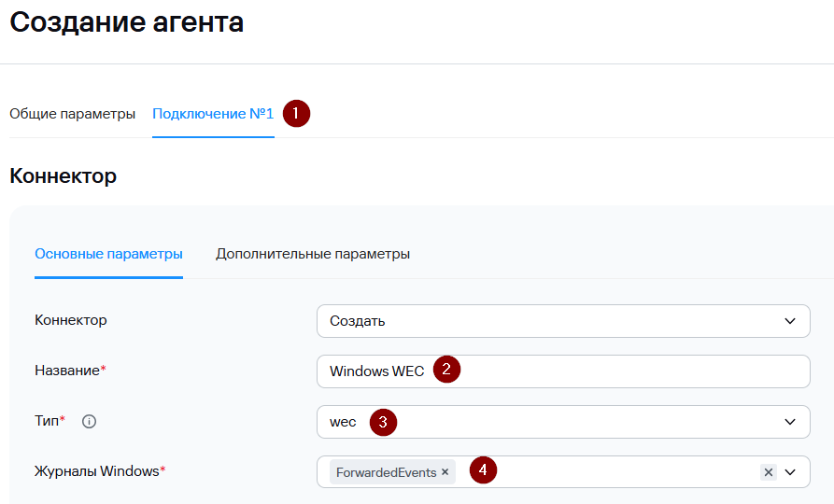Image resolution: width=834 pixels, height=504 pixels.
Task: Click the wec value in the Тип selector
Action: [343, 422]
